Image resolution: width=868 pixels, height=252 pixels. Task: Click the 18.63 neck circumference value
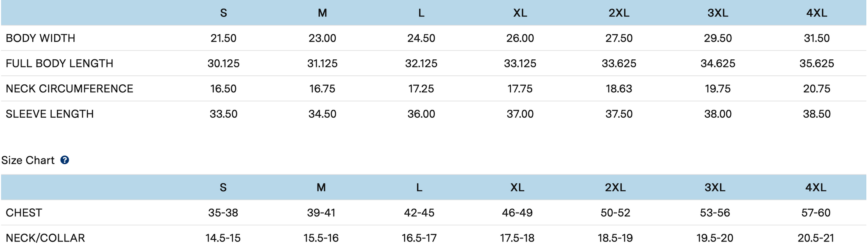[x=619, y=89]
